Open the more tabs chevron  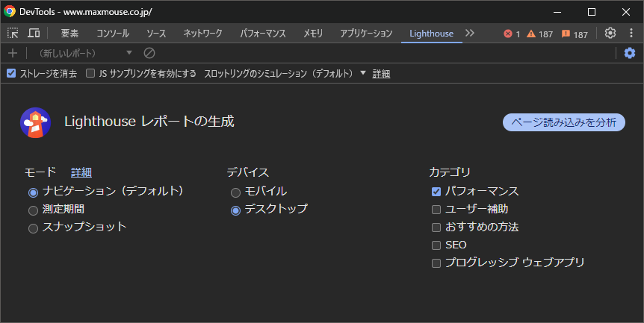pyautogui.click(x=470, y=34)
